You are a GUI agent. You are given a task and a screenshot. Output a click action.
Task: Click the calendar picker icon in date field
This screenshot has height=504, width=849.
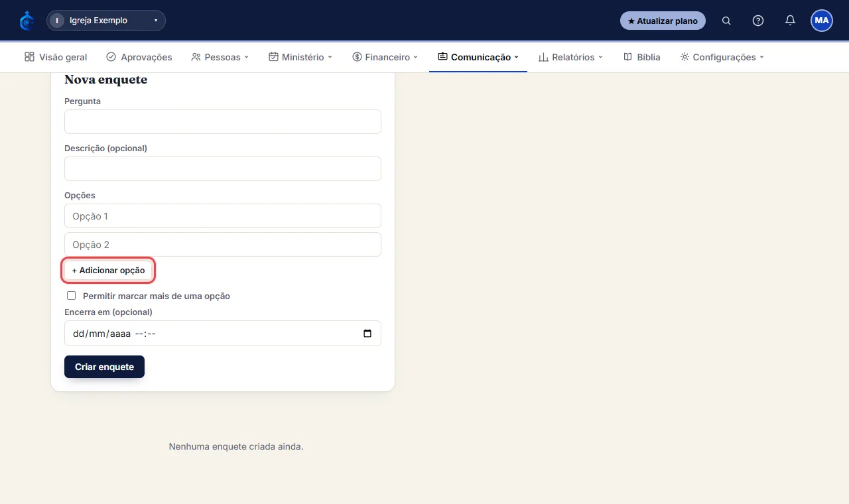367,334
